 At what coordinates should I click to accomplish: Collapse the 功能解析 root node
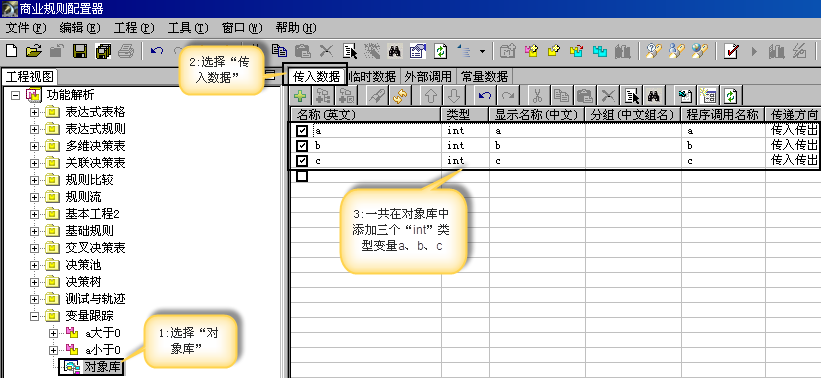[x=15, y=95]
